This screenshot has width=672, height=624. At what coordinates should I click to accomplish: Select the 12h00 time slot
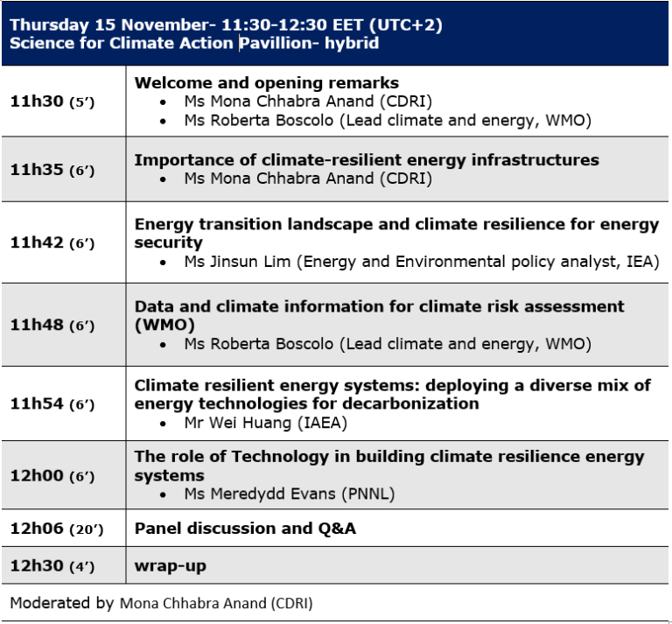(52, 476)
